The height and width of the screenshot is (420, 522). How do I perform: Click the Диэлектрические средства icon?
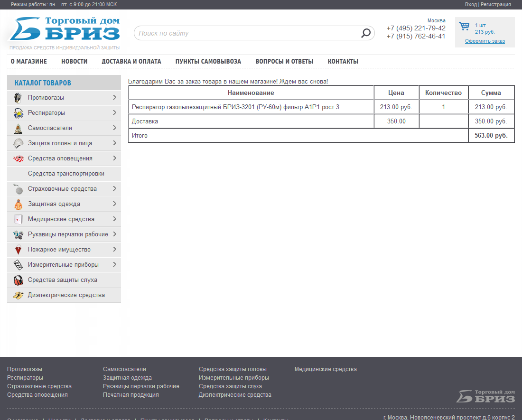coord(19,295)
